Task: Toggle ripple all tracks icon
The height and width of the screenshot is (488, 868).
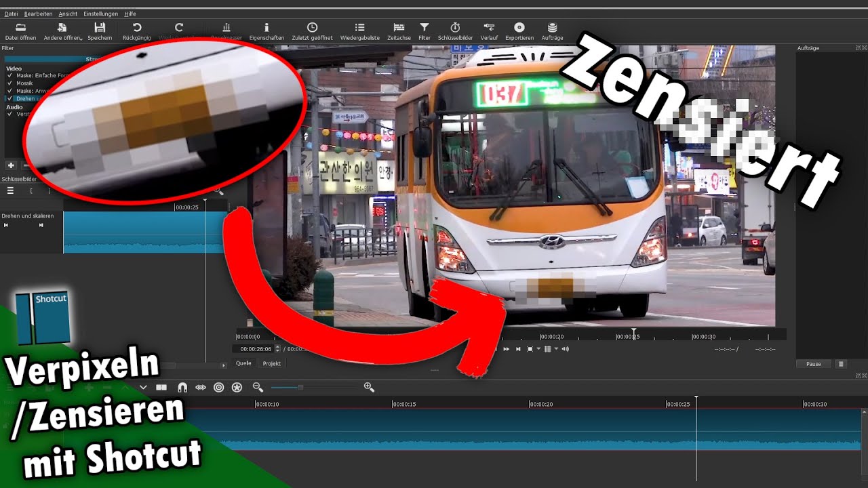Action: point(237,387)
